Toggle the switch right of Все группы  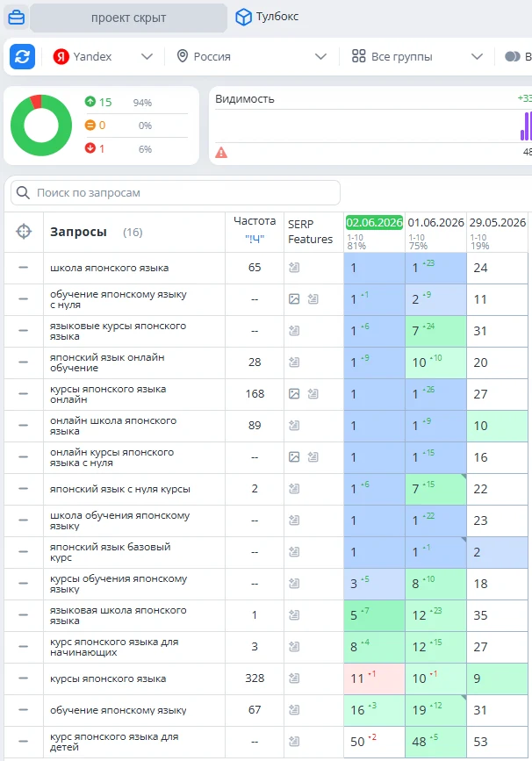513,56
